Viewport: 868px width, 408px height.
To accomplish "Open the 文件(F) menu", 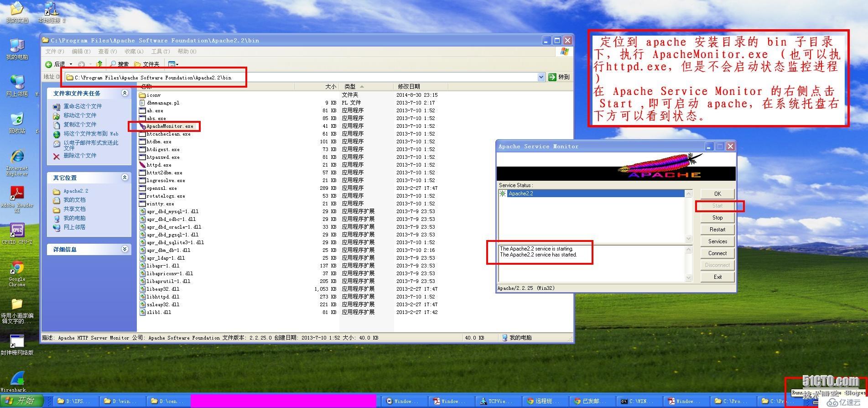I will [x=55, y=52].
